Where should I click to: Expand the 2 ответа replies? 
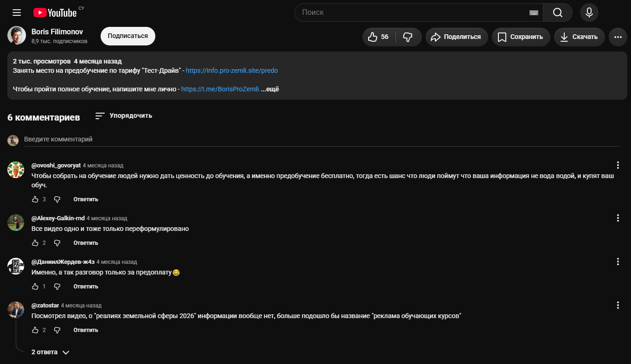tap(50, 352)
